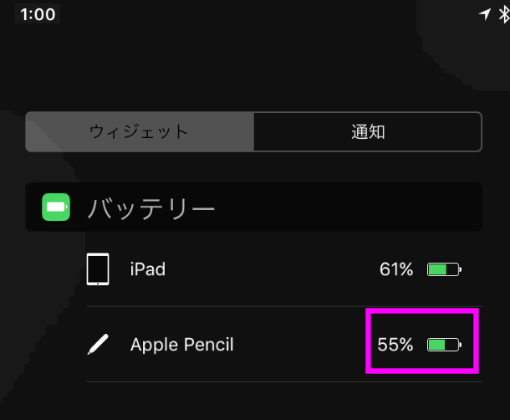Image resolution: width=510 pixels, height=420 pixels.
Task: Tap the Apple Pencil battery level indicator
Action: click(444, 344)
